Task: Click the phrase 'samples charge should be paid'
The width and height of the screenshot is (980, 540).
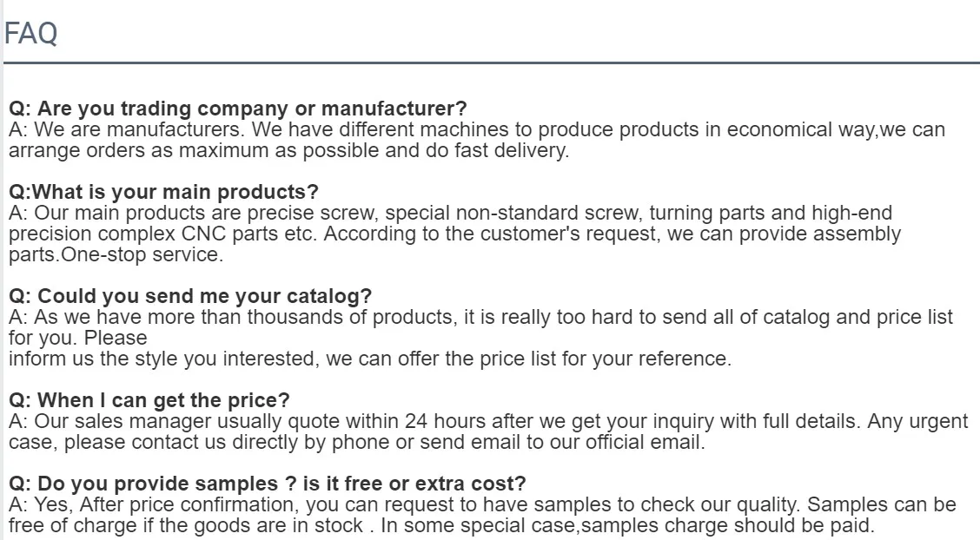Action: [x=727, y=525]
